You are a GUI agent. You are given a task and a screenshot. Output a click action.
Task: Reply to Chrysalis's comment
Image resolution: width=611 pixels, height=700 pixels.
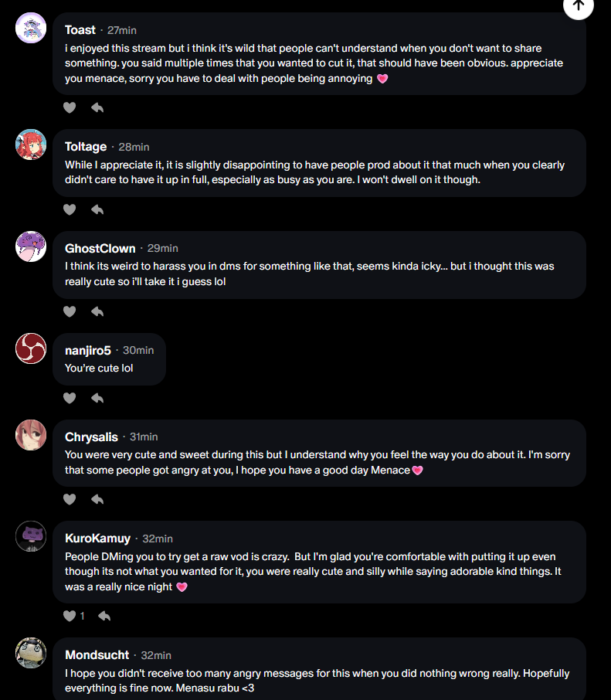[x=97, y=499]
